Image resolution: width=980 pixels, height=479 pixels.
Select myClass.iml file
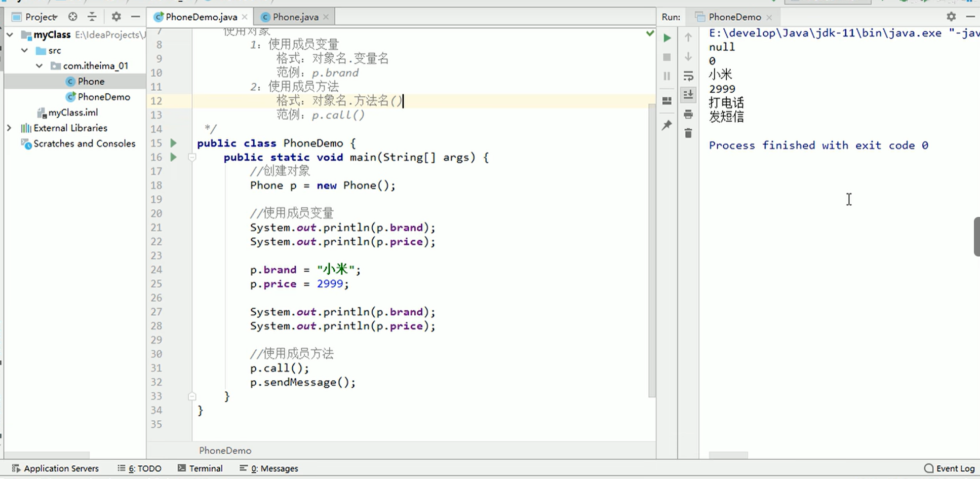pyautogui.click(x=67, y=113)
